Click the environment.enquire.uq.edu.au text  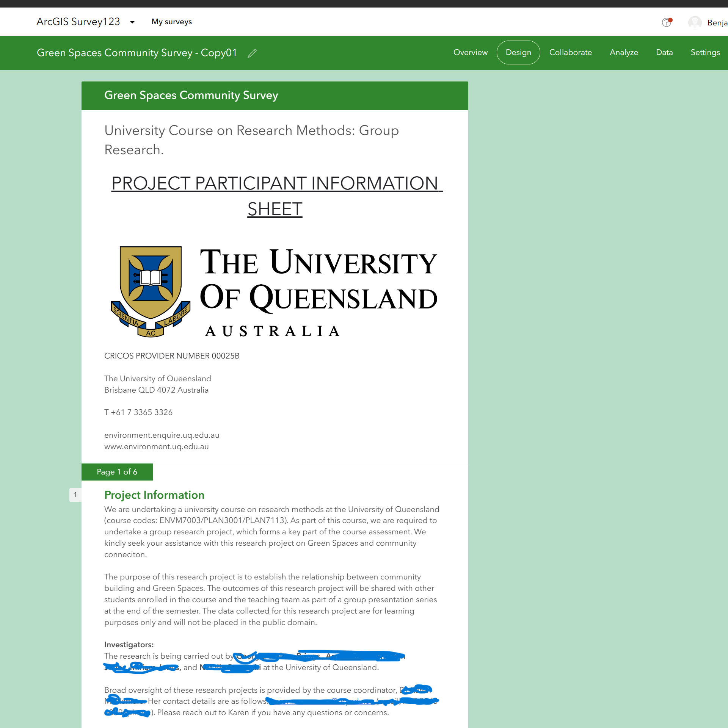click(162, 435)
